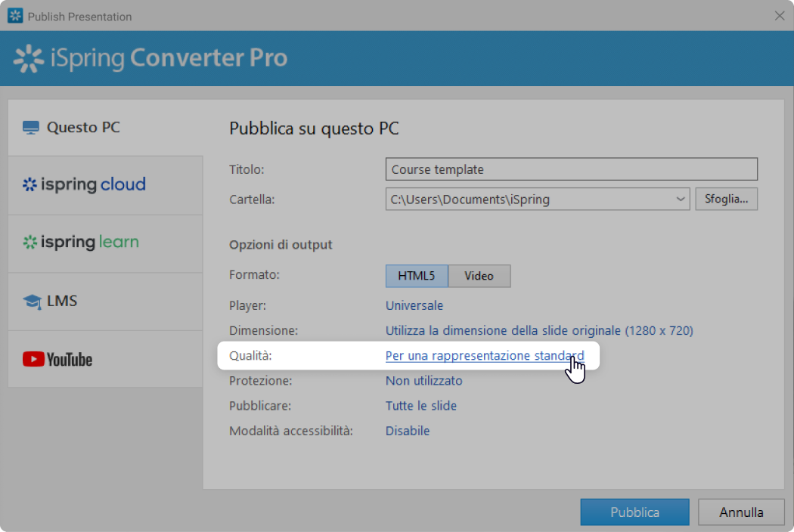Click the Sfoglia browse button

tap(726, 199)
